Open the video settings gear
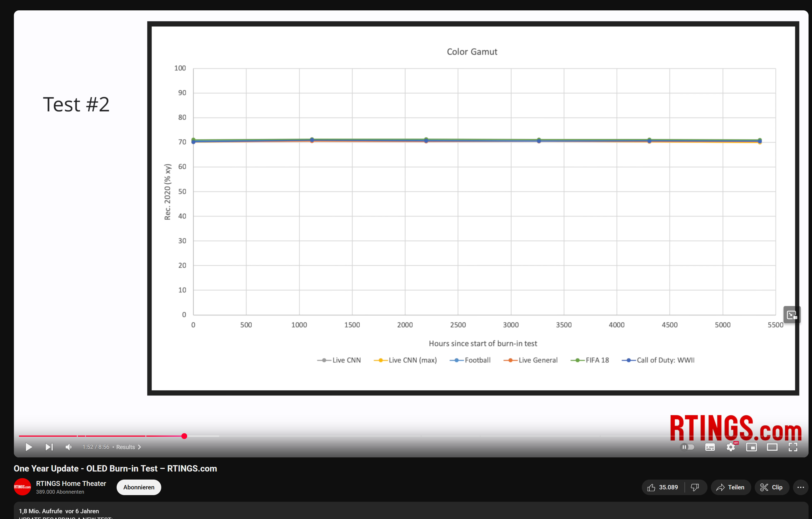 731,447
